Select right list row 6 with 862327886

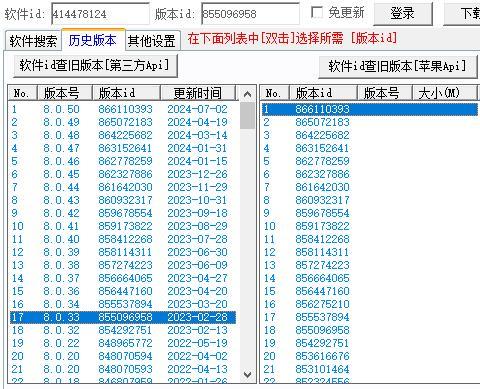click(x=370, y=174)
